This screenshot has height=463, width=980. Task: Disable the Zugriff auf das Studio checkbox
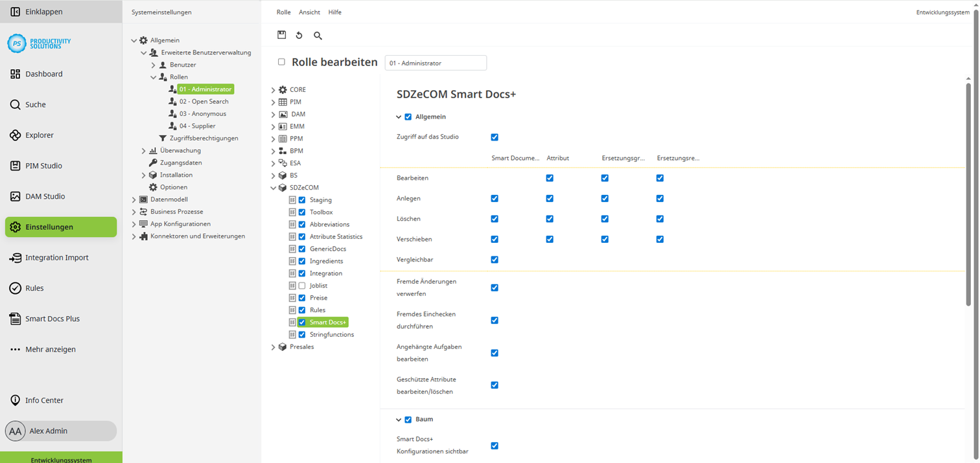[x=495, y=137]
